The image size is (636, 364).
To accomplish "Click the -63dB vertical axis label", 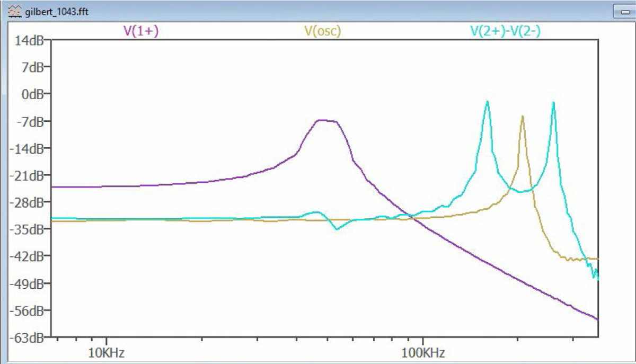I will click(31, 338).
